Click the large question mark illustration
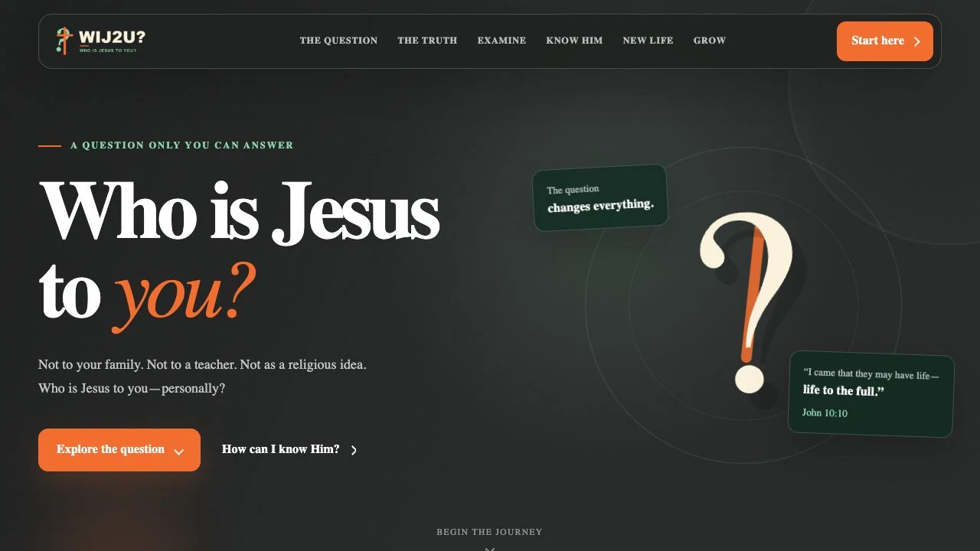This screenshot has width=980, height=551. click(746, 302)
